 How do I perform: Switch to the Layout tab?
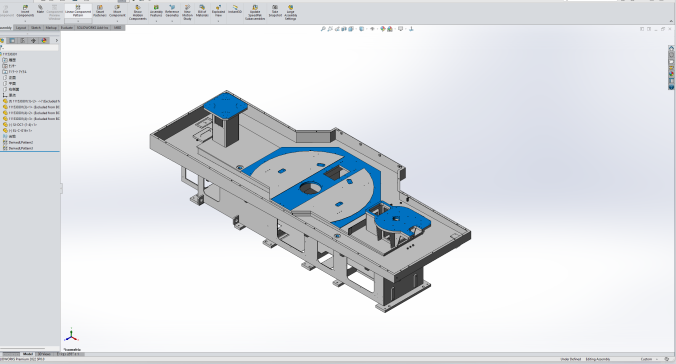21,28
